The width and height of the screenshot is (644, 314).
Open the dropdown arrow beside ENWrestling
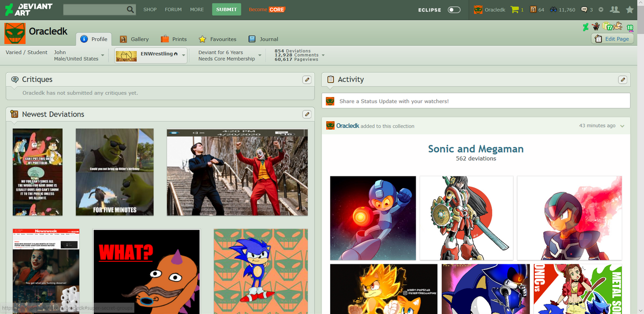point(184,55)
